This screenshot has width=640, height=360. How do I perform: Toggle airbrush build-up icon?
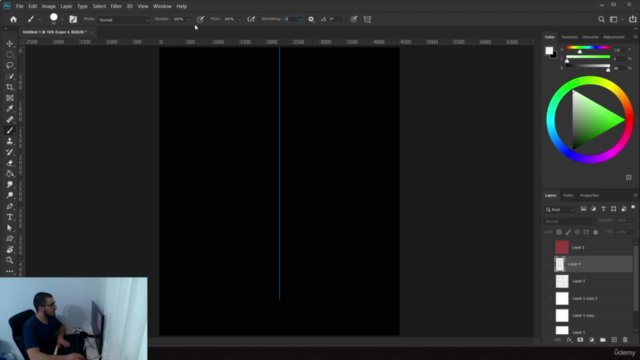[251, 19]
